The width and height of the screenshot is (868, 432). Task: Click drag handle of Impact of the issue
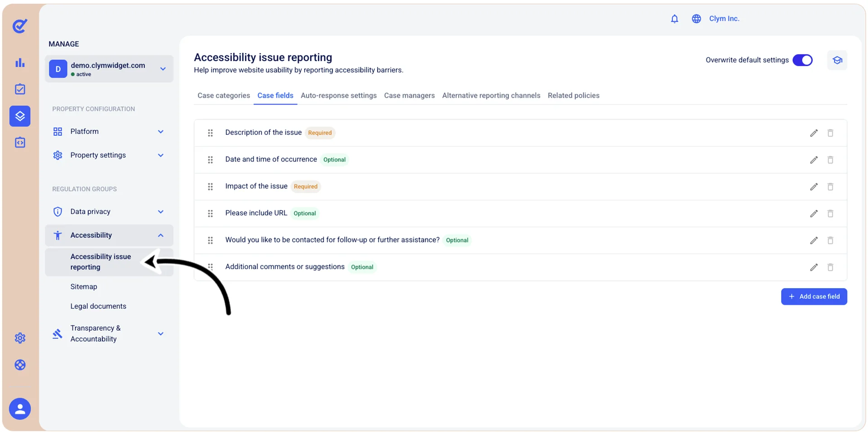coord(210,186)
